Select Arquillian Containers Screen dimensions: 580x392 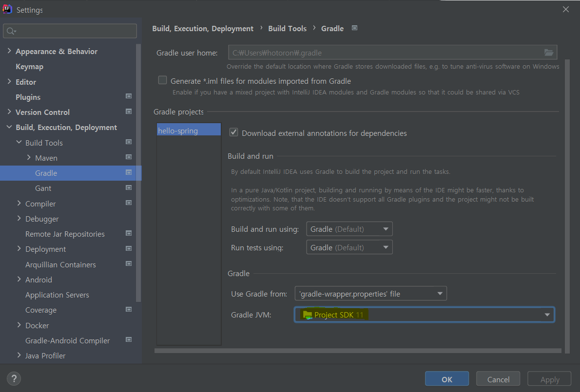[60, 264]
